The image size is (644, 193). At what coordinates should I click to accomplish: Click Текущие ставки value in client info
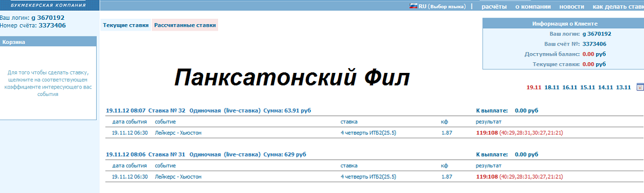[x=594, y=64]
